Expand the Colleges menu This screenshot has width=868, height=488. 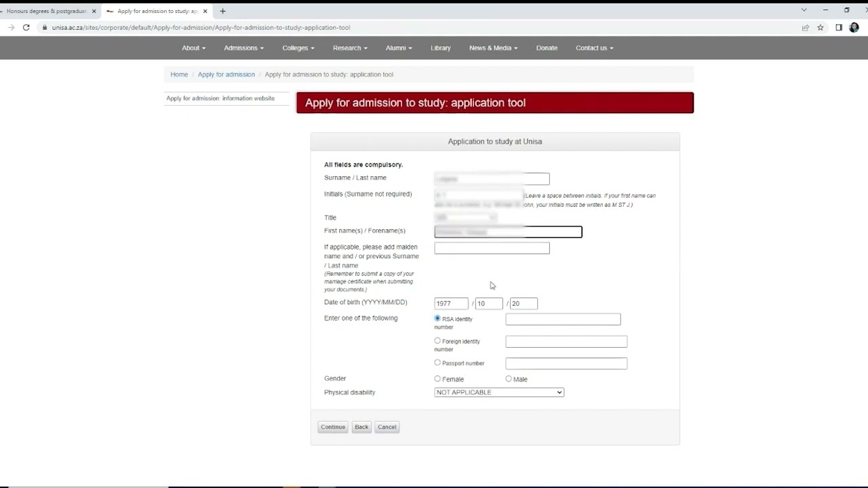[x=298, y=48]
